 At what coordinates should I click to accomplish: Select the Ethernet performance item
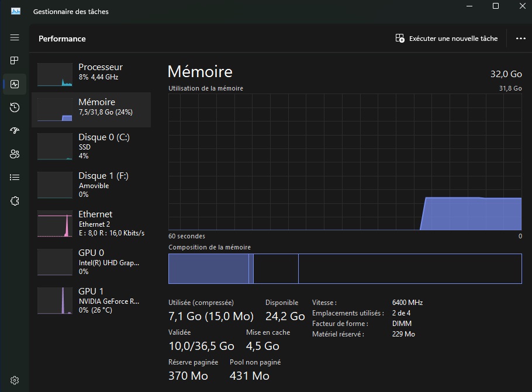[91, 224]
